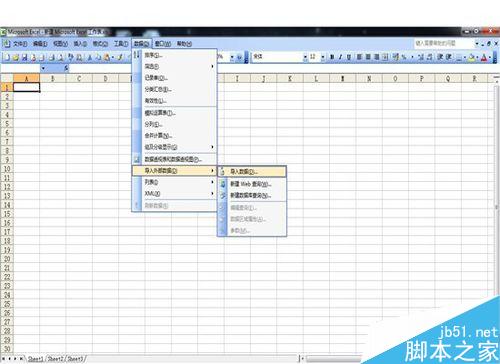The image size is (500, 364).
Task: Click the Spelling check icon
Action: (x=71, y=57)
